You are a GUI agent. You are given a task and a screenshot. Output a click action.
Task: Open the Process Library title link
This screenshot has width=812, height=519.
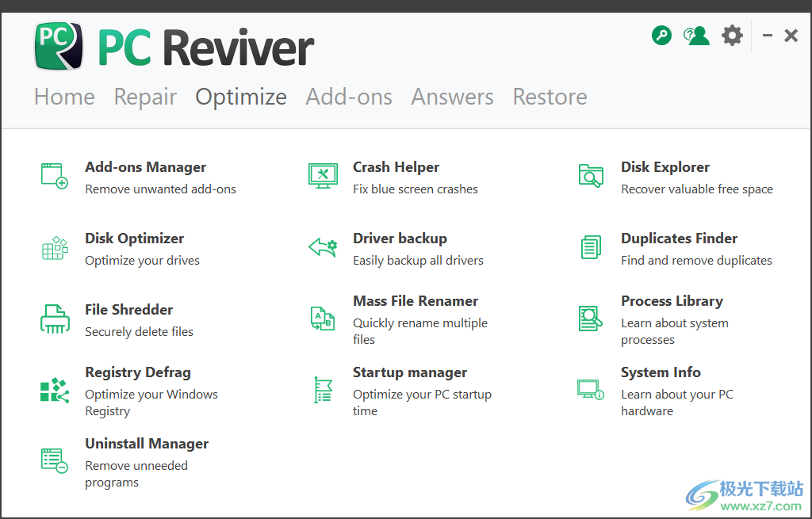pos(672,301)
